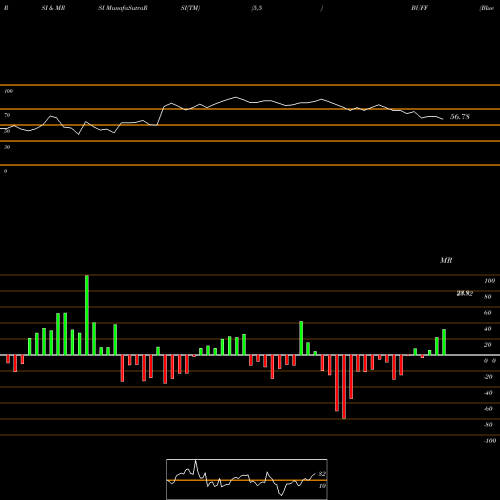Click the MR label above histogram
The image size is (500, 500).
point(446,260)
